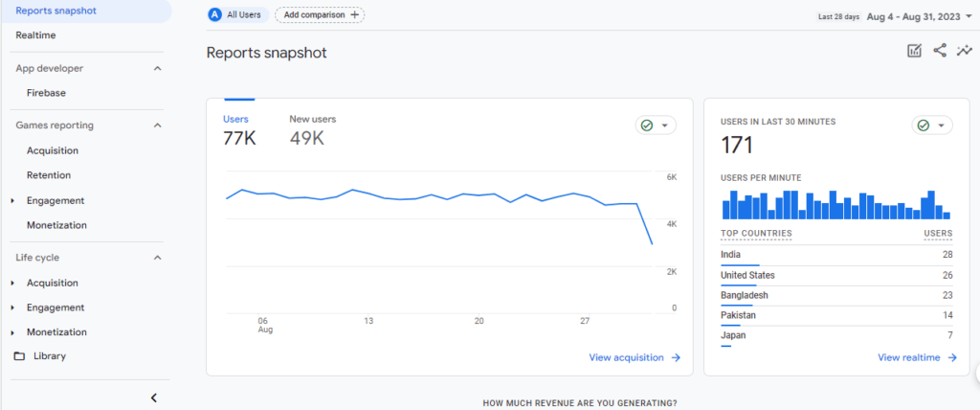Screen dimensions: 980x410
Task: Expand Monetization under Life cycle
Action: (x=13, y=332)
